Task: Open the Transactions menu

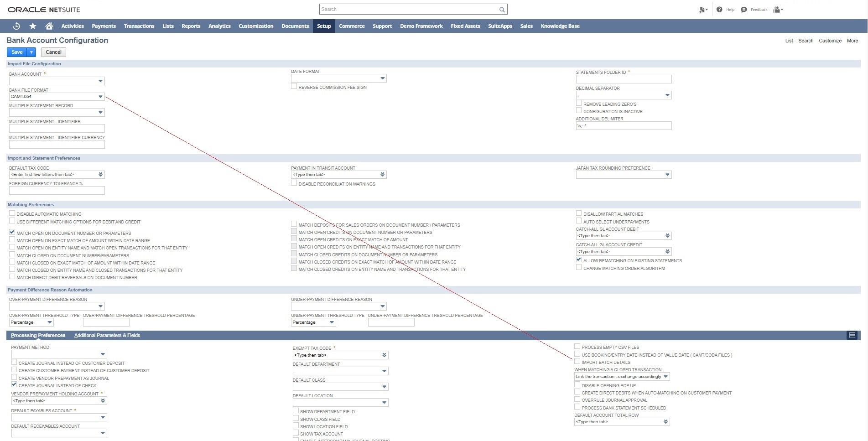Action: 139,26
